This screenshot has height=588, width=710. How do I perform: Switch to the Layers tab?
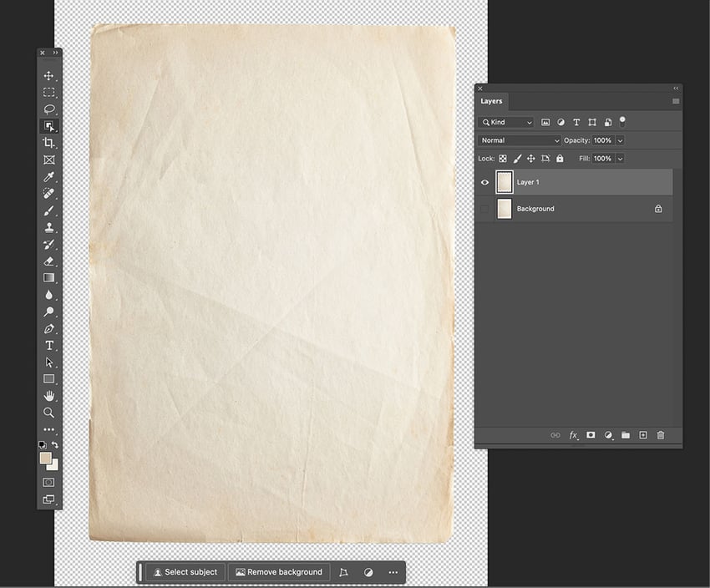[x=491, y=101]
